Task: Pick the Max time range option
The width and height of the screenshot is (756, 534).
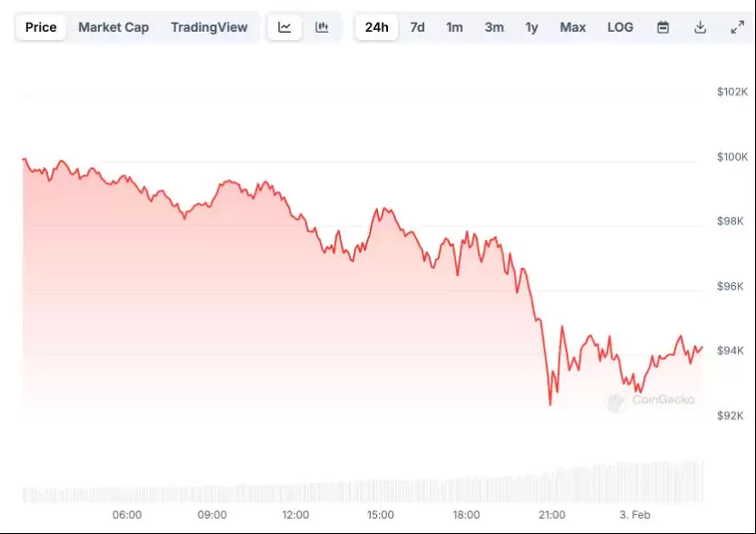Action: point(572,27)
